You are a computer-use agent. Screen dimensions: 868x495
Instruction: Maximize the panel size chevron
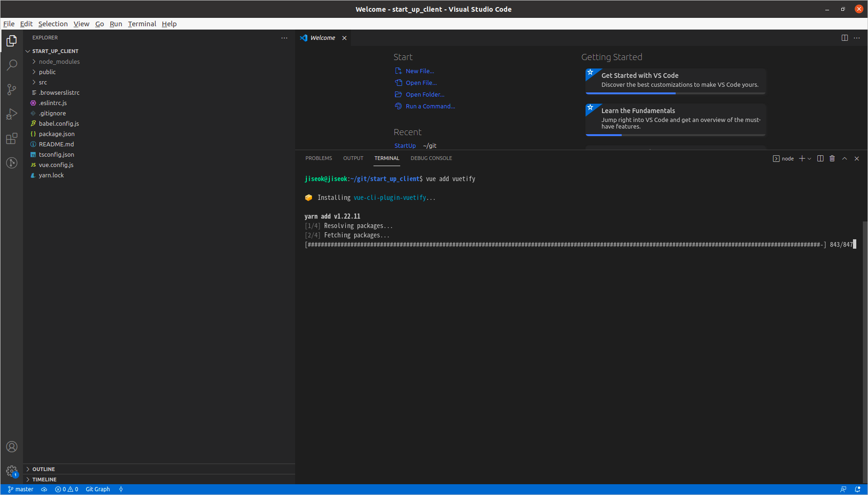pos(845,159)
